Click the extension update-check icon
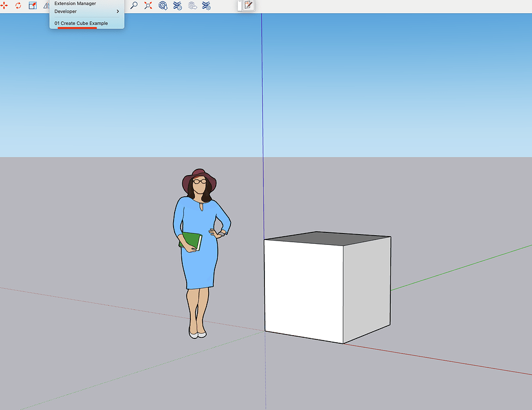Image resolution: width=532 pixels, height=410 pixels. coord(176,6)
